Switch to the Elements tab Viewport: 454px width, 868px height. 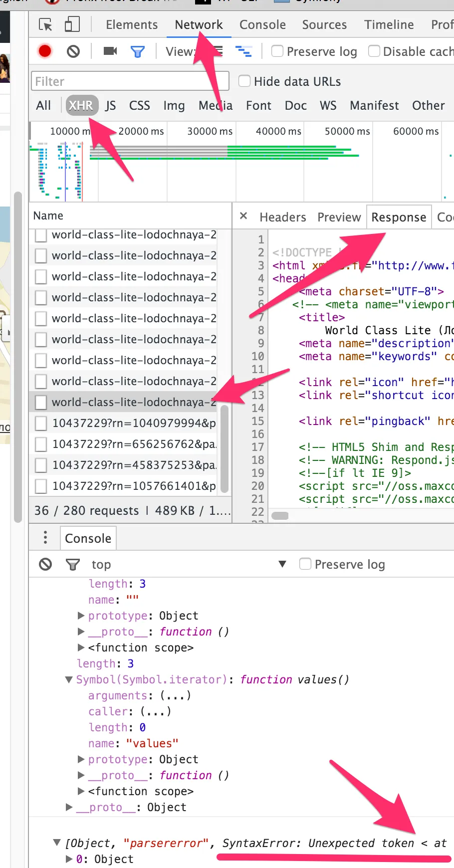click(x=132, y=24)
